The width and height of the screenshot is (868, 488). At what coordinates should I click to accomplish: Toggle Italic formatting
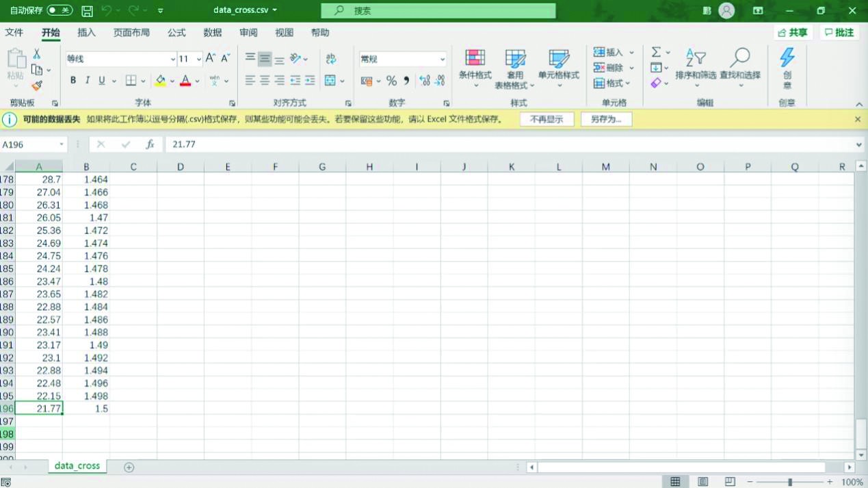[88, 81]
